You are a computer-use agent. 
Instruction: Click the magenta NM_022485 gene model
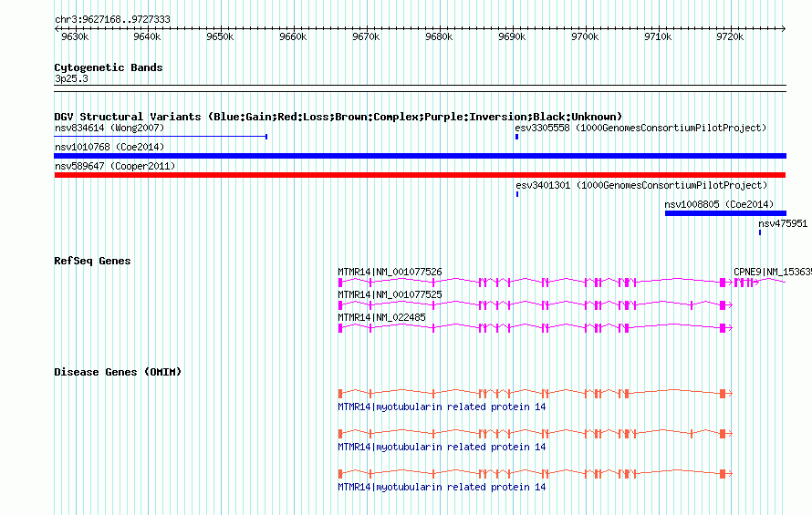pyautogui.click(x=535, y=327)
